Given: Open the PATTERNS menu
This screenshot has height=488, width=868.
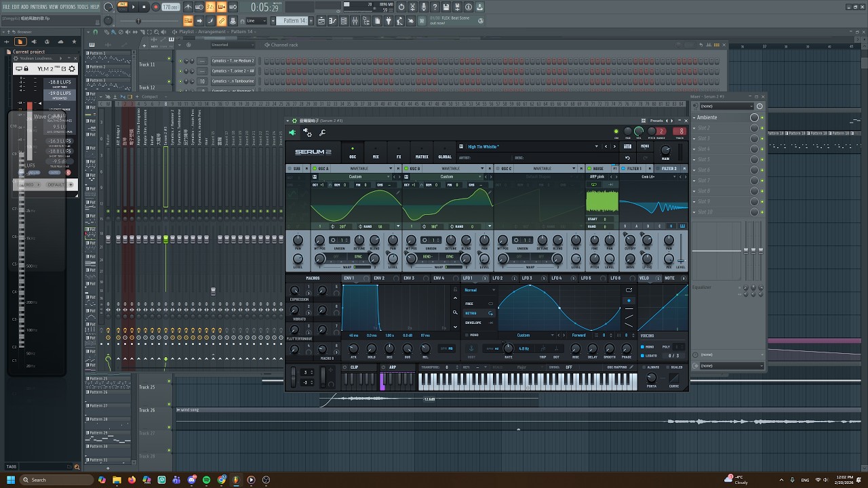Looking at the screenshot, I should pos(39,7).
